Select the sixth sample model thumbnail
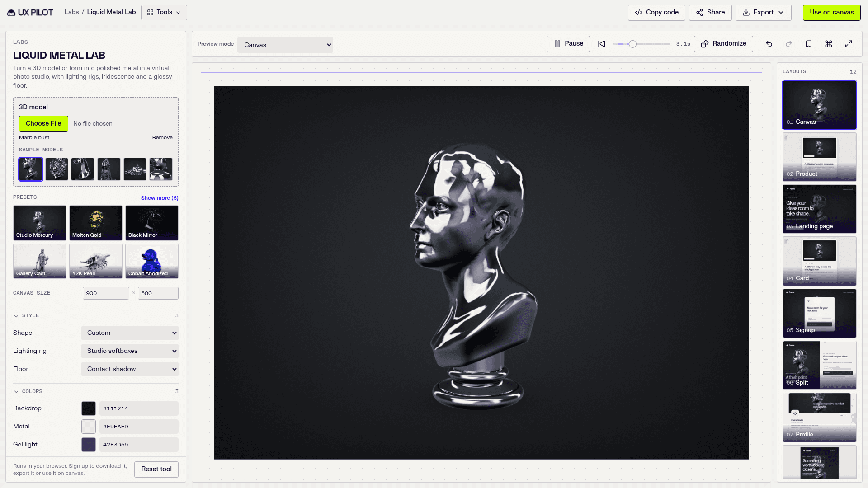Screen dimensions: 868x488 (161, 169)
